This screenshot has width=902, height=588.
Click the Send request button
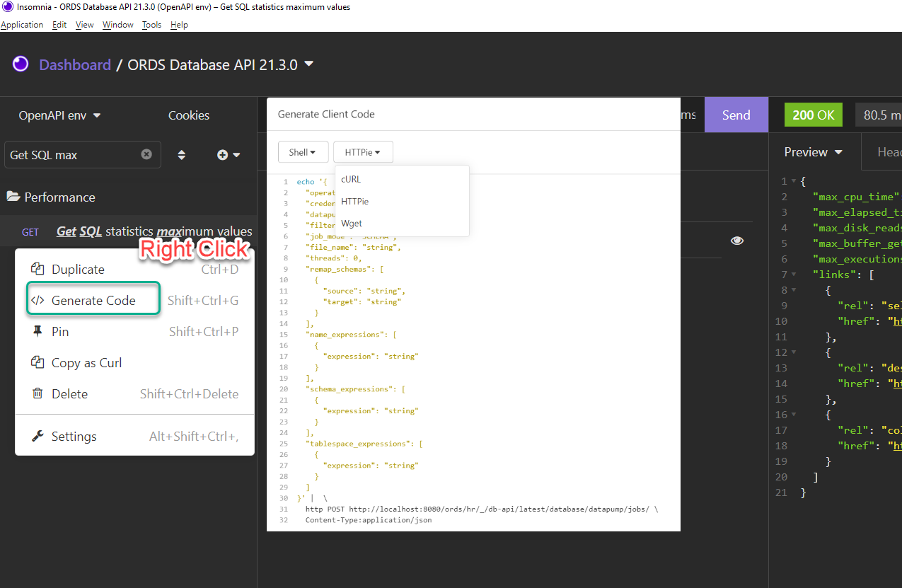click(736, 115)
